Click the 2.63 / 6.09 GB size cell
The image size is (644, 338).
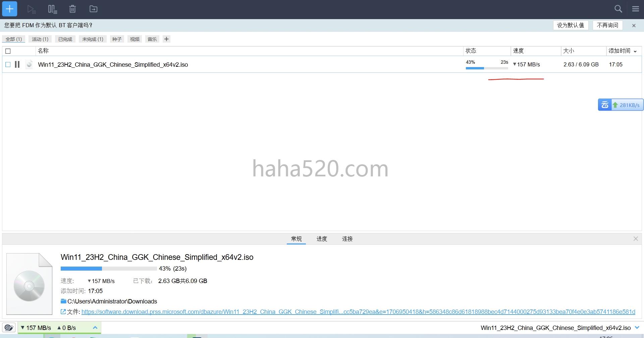coord(581,64)
